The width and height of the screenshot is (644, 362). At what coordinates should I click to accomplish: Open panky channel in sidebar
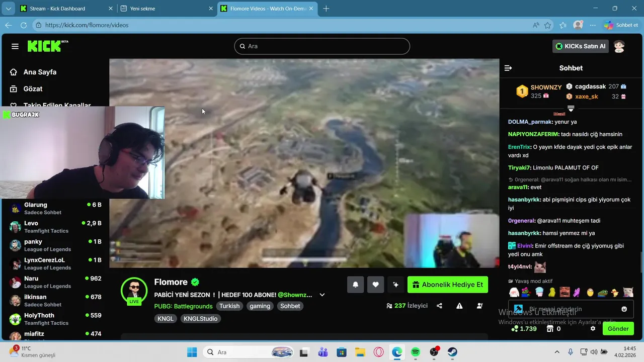(x=55, y=245)
